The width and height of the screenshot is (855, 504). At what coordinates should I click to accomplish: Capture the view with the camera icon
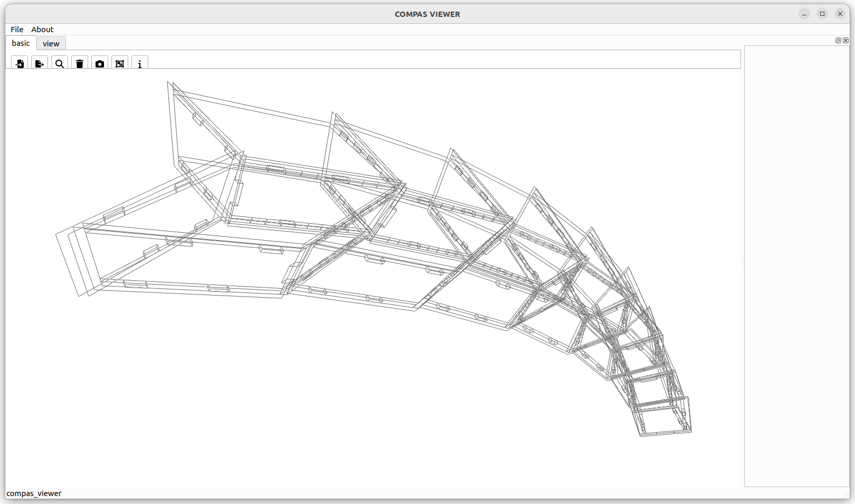click(x=100, y=63)
